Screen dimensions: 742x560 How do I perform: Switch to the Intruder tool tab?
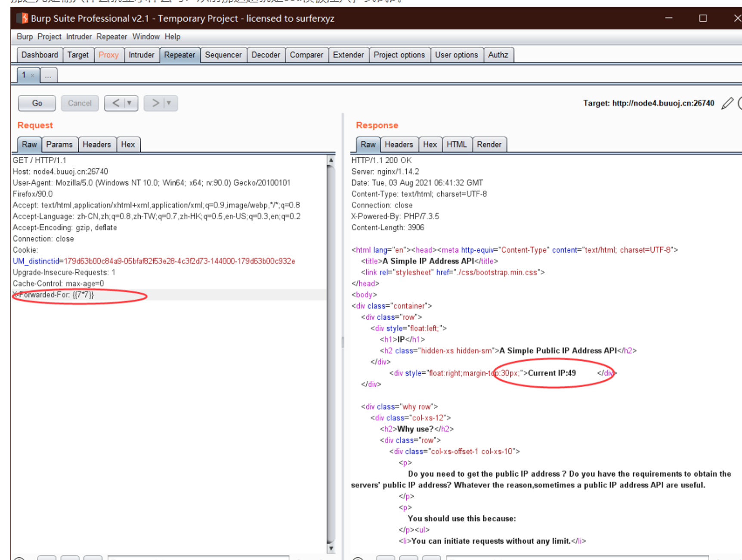click(x=142, y=55)
